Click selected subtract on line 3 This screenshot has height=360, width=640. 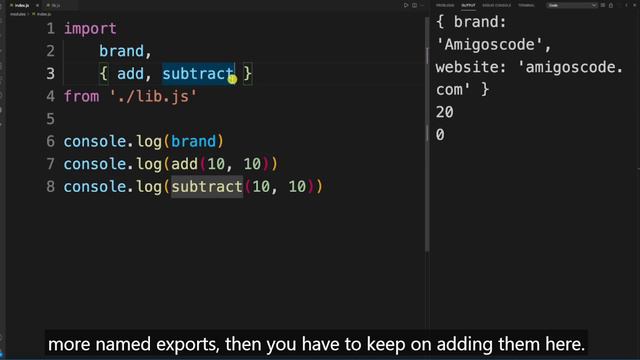[x=198, y=73]
